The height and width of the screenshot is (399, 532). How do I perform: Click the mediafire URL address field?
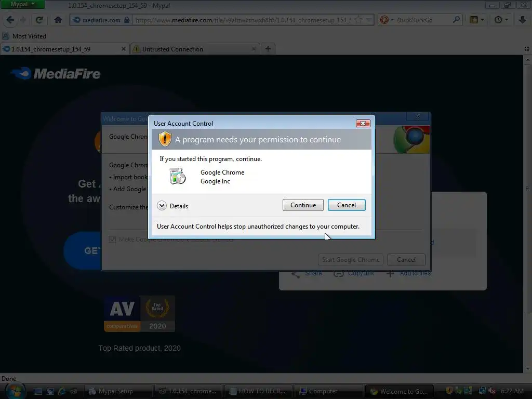coord(243,20)
